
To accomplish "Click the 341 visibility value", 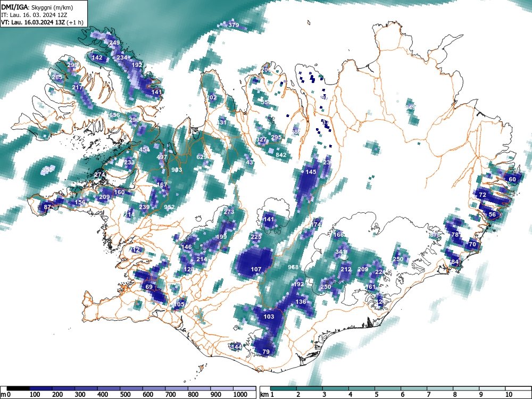I will click(x=340, y=252).
